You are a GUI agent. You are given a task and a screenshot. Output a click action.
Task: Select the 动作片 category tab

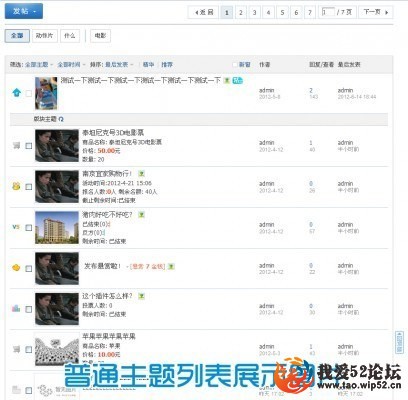click(45, 36)
